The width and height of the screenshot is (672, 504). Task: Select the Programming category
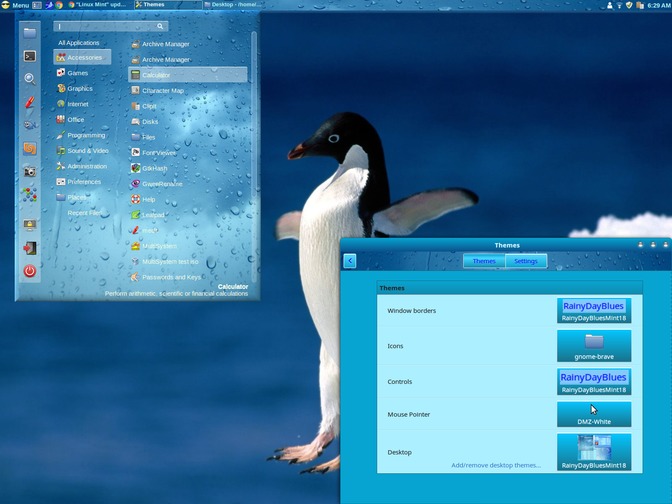tap(82, 135)
